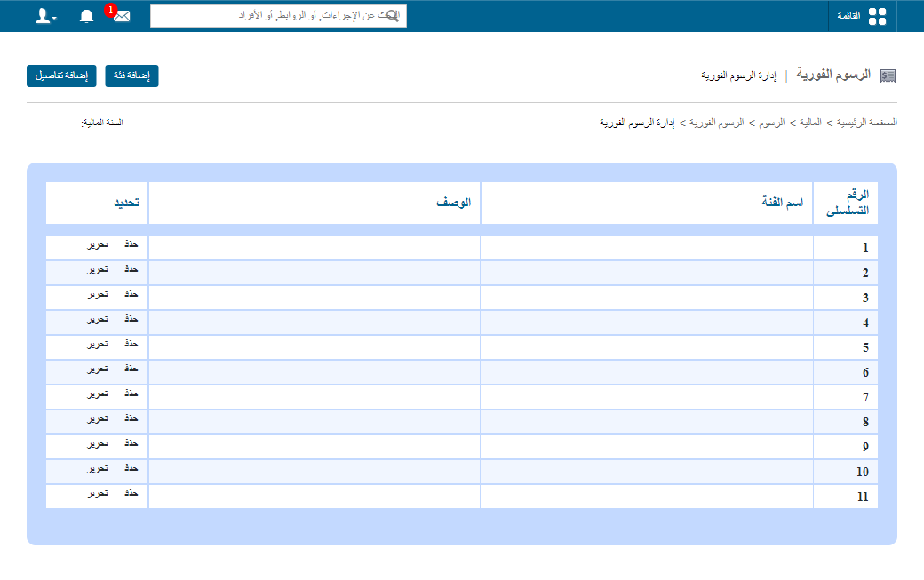The width and height of the screenshot is (924, 580).
Task: Click تحرير in row 1
Action: (98, 244)
